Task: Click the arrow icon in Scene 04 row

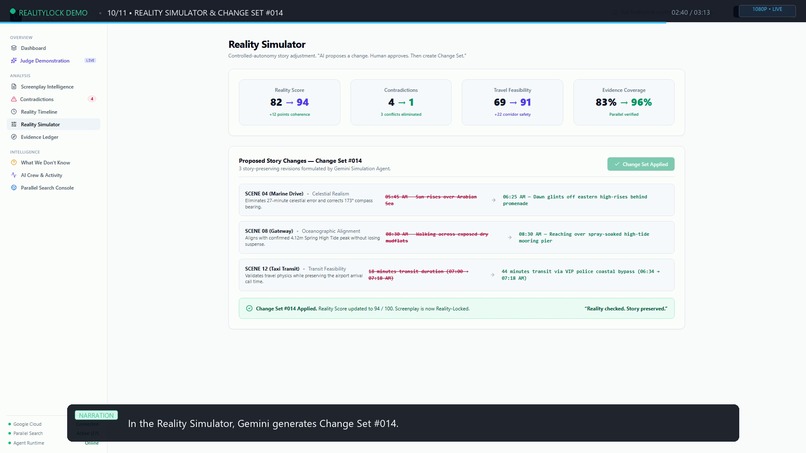Action: pos(493,200)
